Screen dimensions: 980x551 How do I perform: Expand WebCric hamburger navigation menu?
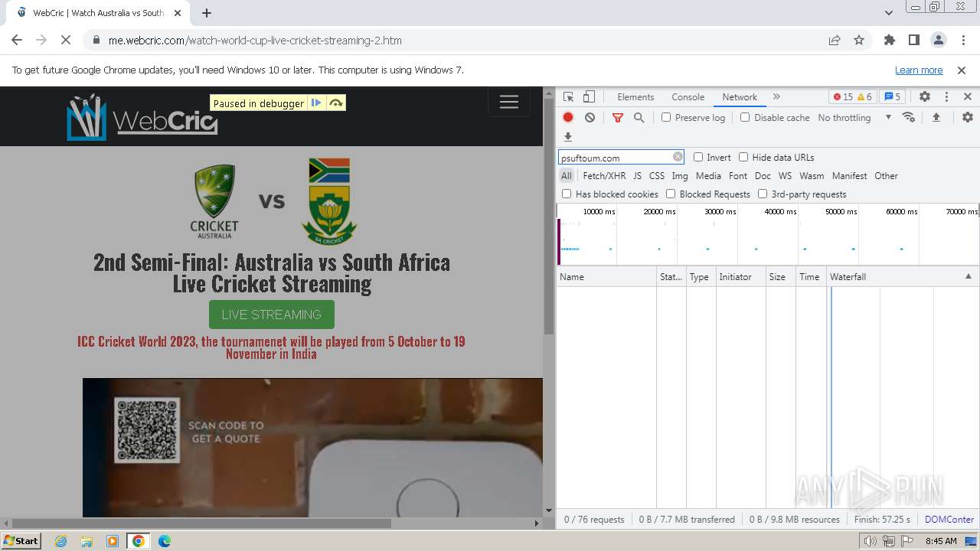coord(509,102)
